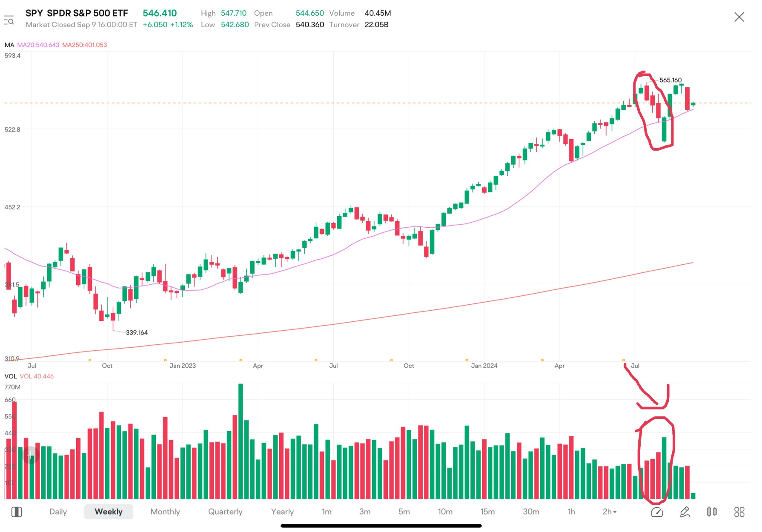Switch to the Yearly timeframe

coord(282,512)
